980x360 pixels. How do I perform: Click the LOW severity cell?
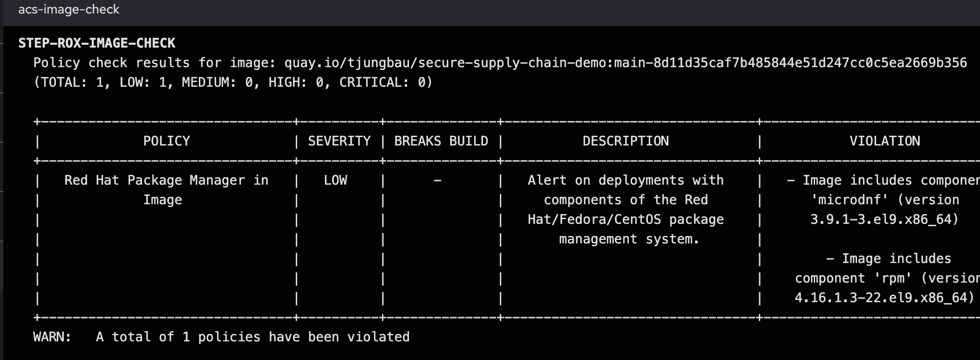(x=335, y=180)
